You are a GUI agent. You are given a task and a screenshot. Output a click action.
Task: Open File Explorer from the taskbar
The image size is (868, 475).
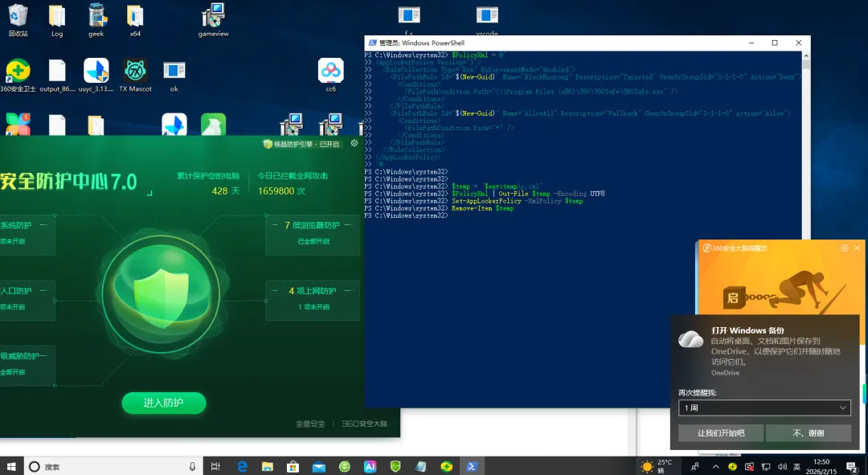(x=268, y=467)
